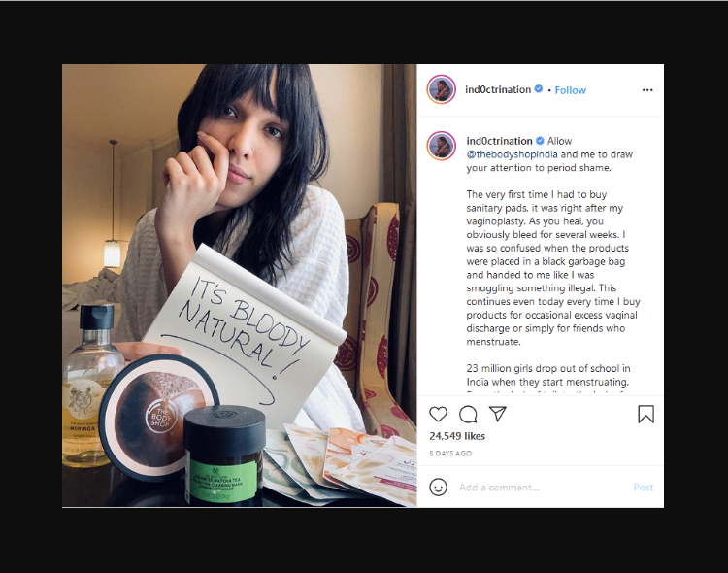Click the 5 DAYS AGO timestamp
Screen dimensions: 728x573
pos(450,454)
